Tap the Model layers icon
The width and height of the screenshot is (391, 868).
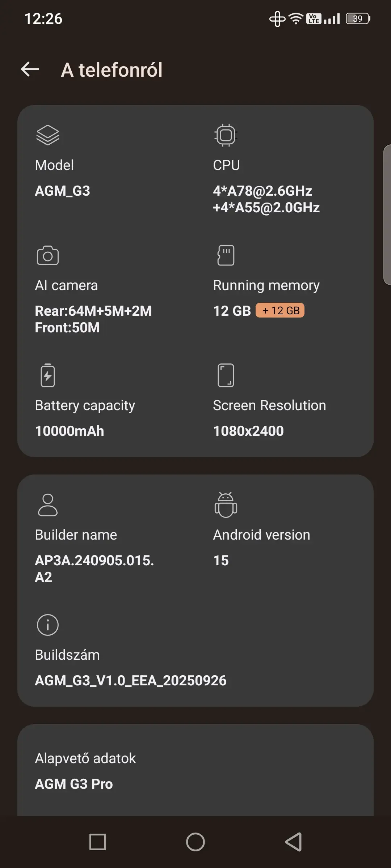pyautogui.click(x=47, y=135)
